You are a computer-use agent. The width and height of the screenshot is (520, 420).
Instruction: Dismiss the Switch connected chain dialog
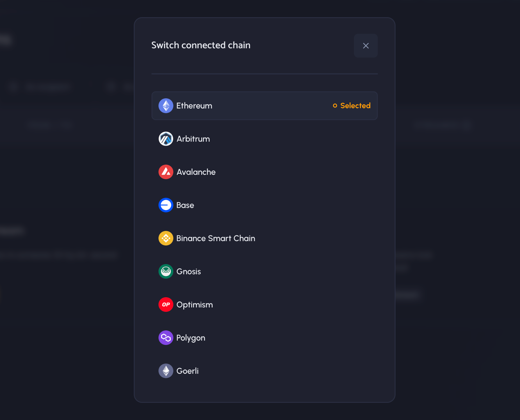tap(366, 46)
